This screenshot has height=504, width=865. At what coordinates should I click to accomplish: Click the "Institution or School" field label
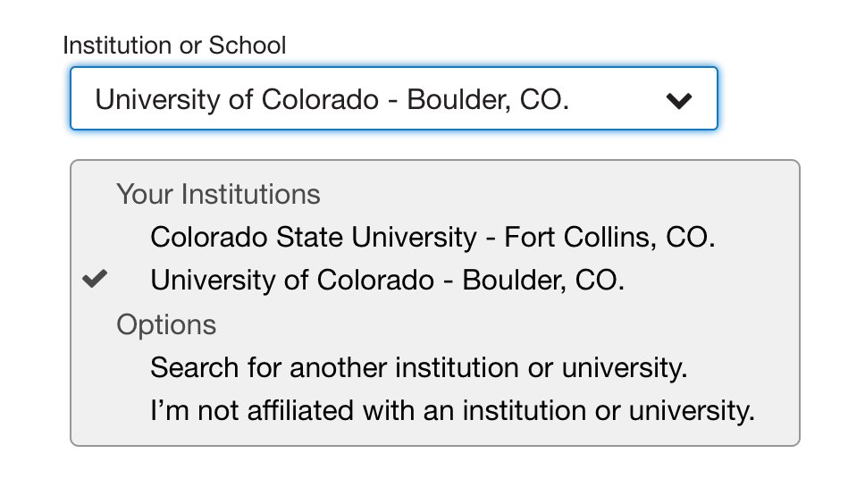pyautogui.click(x=174, y=46)
